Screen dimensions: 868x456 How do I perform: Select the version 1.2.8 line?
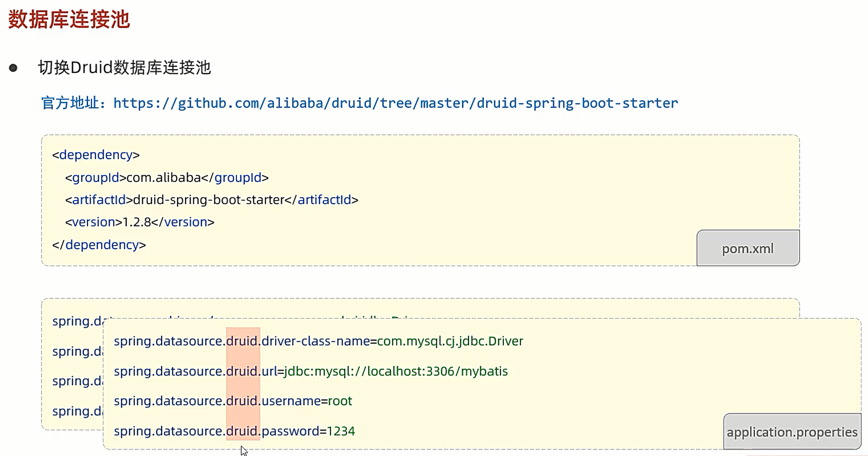tap(139, 222)
